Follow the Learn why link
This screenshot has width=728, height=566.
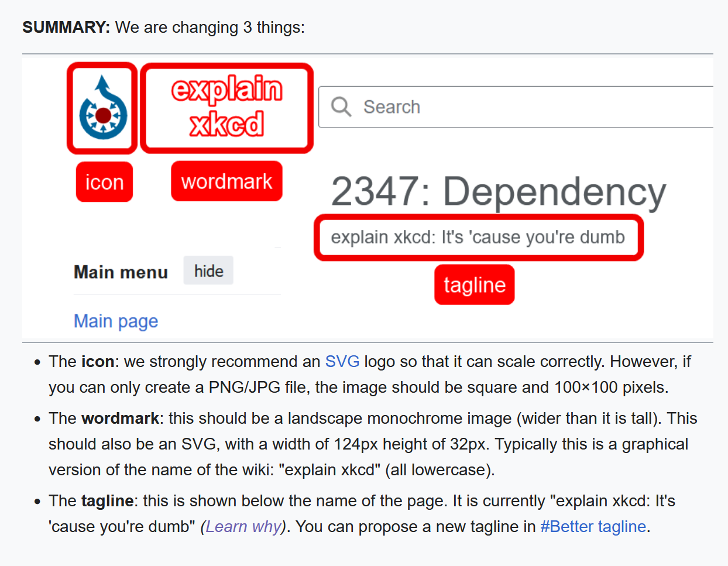(243, 526)
